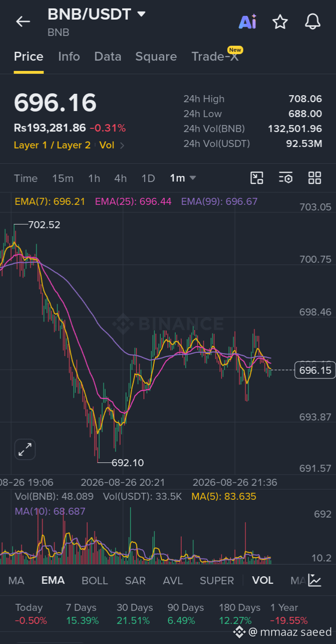The width and height of the screenshot is (336, 644).
Task: Select the 1h interval
Action: [x=94, y=178]
